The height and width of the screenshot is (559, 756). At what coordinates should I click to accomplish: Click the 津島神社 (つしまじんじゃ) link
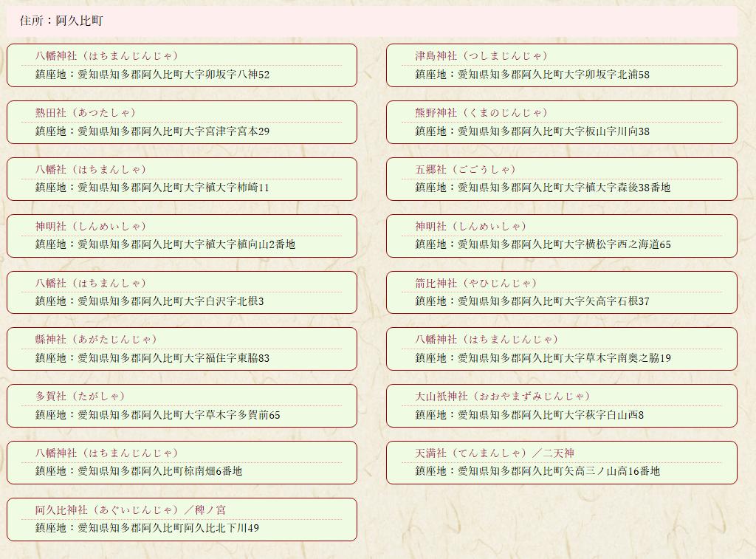pyautogui.click(x=481, y=55)
